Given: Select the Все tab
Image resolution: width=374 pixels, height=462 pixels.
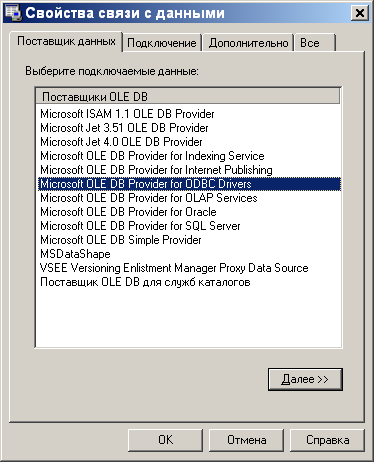Looking at the screenshot, I should 315,43.
